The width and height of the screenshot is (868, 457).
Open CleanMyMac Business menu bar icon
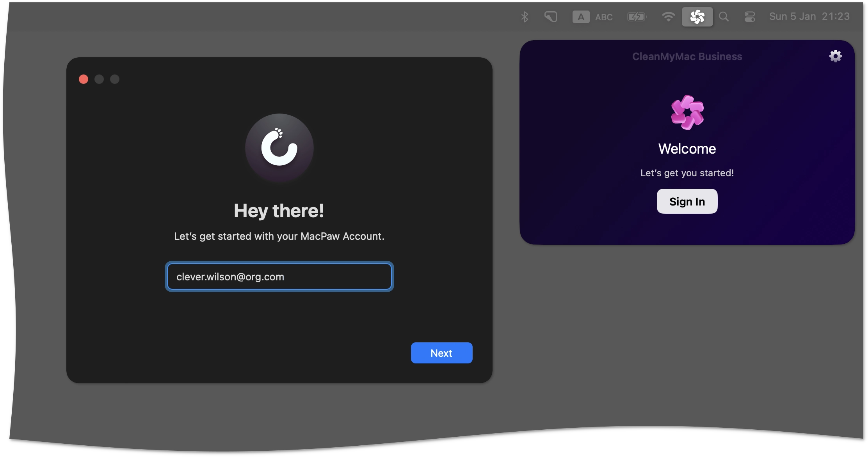tap(697, 17)
